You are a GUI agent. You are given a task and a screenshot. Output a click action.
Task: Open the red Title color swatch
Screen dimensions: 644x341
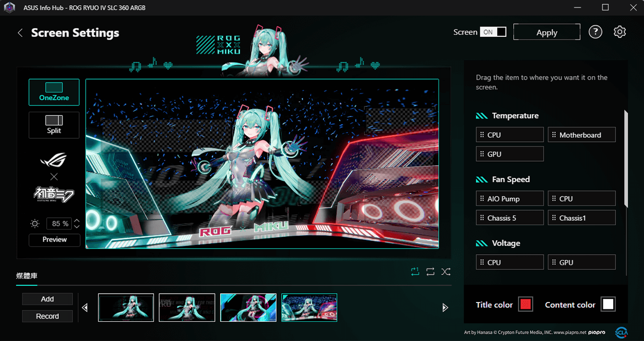525,304
